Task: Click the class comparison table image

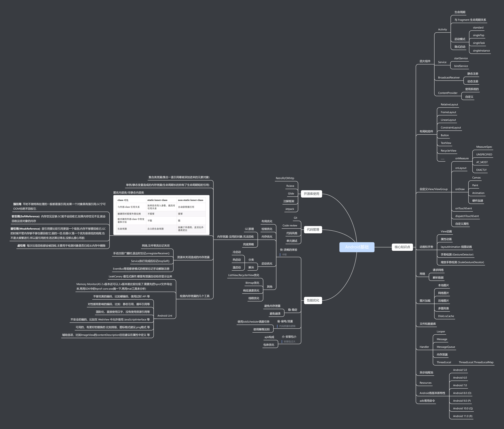Action: (x=161, y=215)
